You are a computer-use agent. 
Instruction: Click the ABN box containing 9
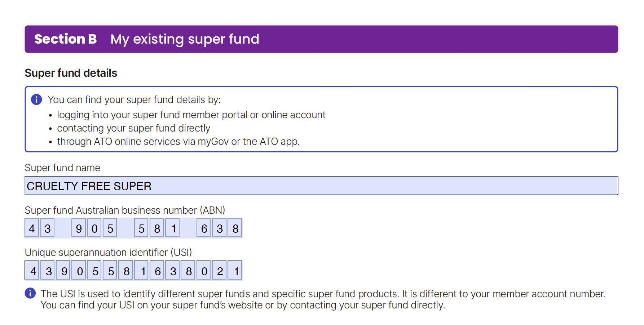point(79,228)
